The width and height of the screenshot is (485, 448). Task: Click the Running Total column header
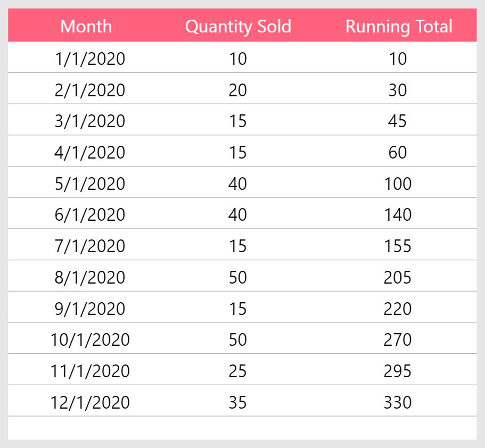(399, 27)
